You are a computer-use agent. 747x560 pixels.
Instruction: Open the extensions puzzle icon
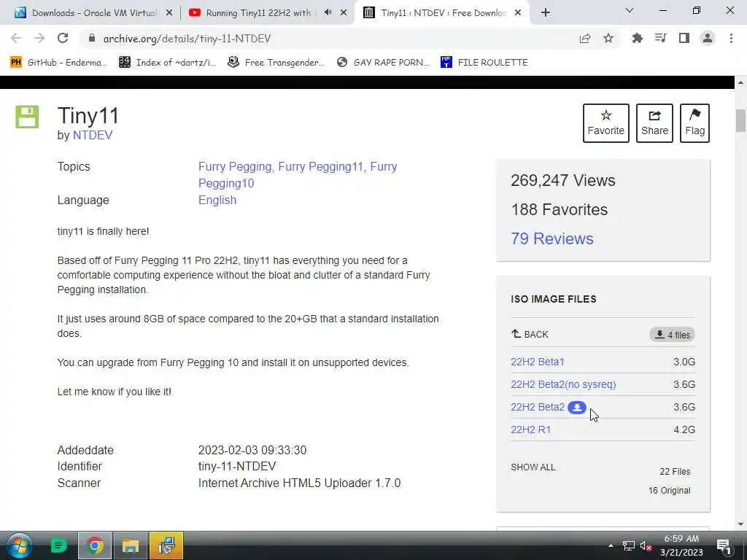(637, 38)
